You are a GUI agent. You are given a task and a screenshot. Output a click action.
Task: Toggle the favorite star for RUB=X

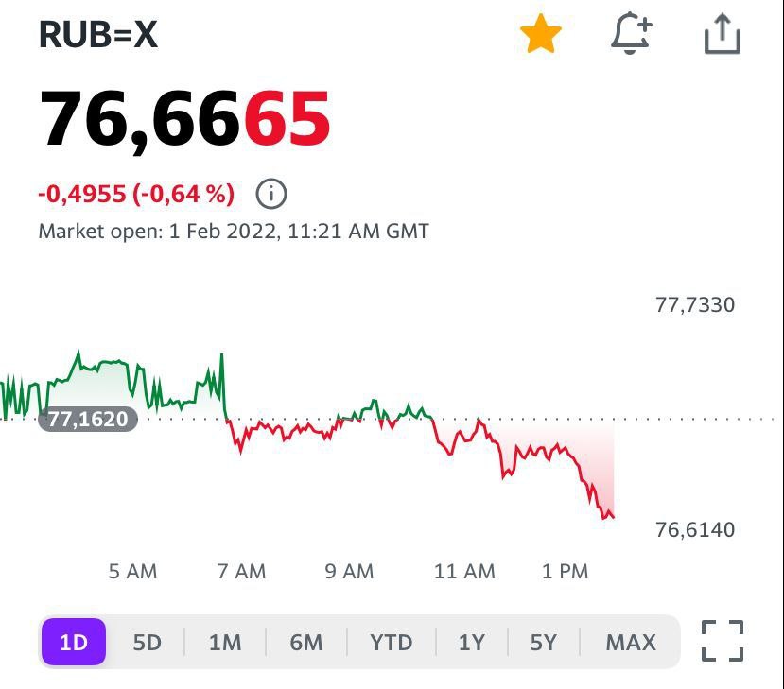(541, 35)
